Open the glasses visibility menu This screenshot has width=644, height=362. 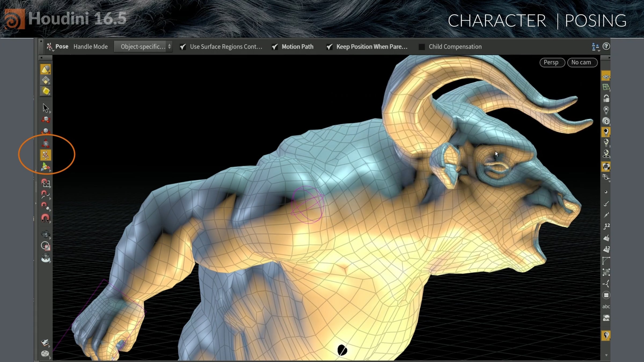pyautogui.click(x=606, y=177)
